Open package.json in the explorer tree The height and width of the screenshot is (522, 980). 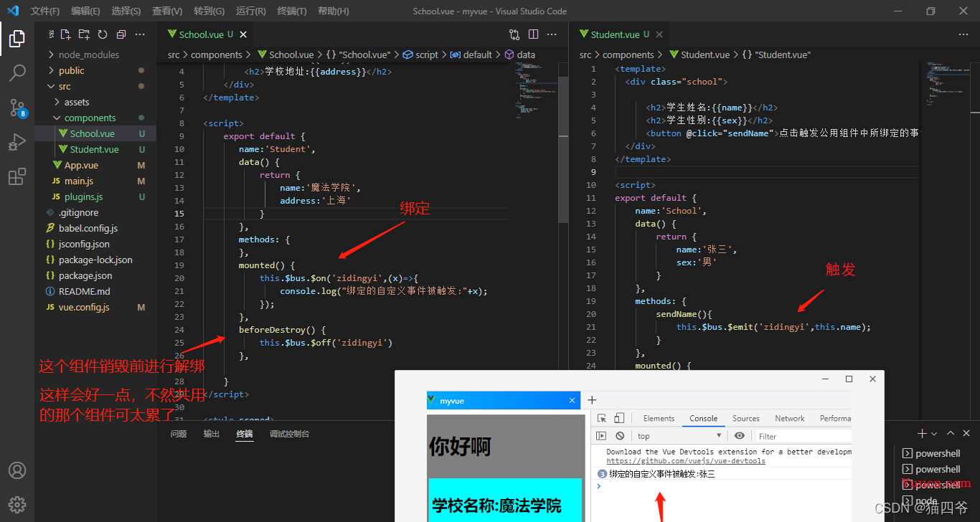(x=85, y=275)
